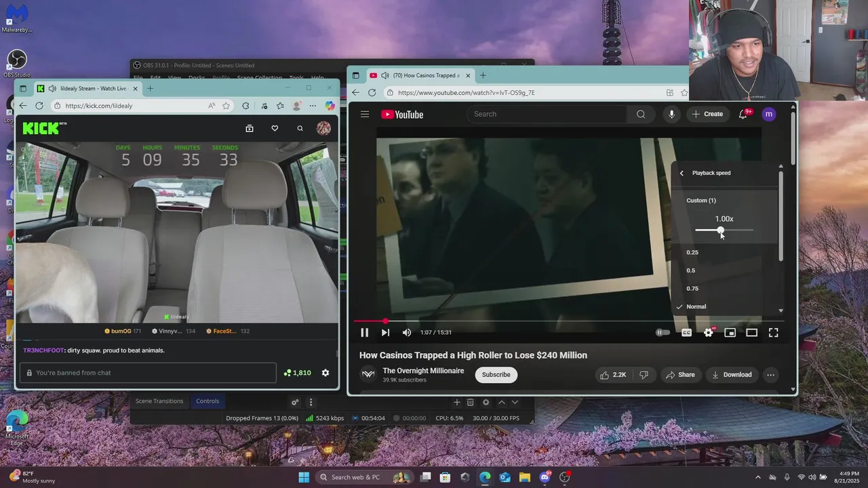Screen dimensions: 868x488
Task: Open OBS Help menu
Action: click(x=317, y=78)
